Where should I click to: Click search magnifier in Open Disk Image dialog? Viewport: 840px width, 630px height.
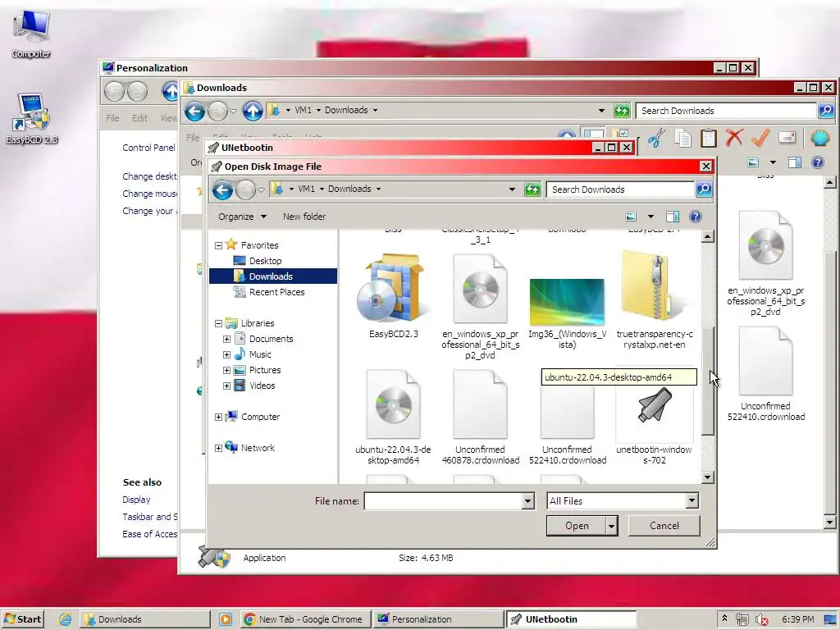point(704,189)
